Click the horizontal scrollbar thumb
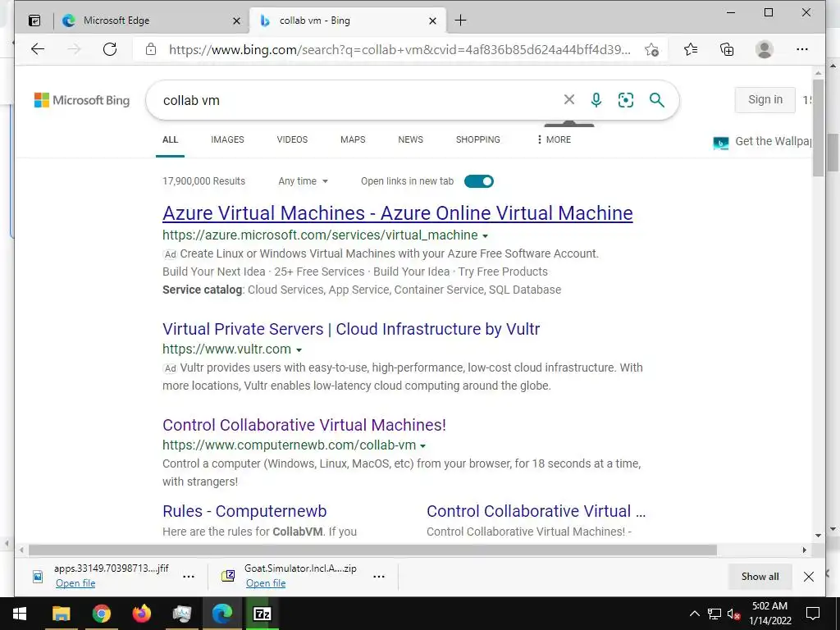Screen dimensions: 840x630 [373, 550]
